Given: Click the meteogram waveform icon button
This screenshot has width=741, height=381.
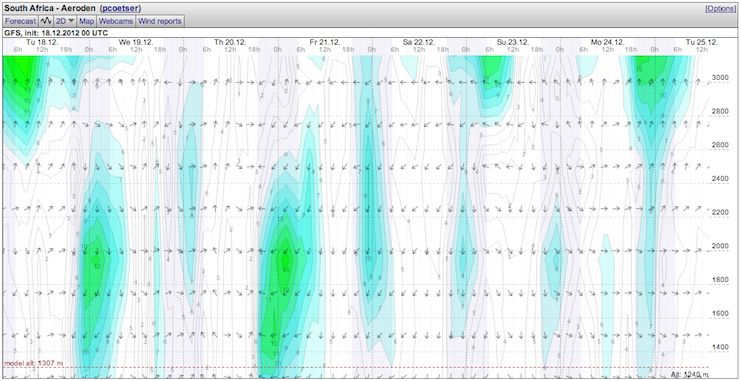Looking at the screenshot, I should pyautogui.click(x=46, y=21).
